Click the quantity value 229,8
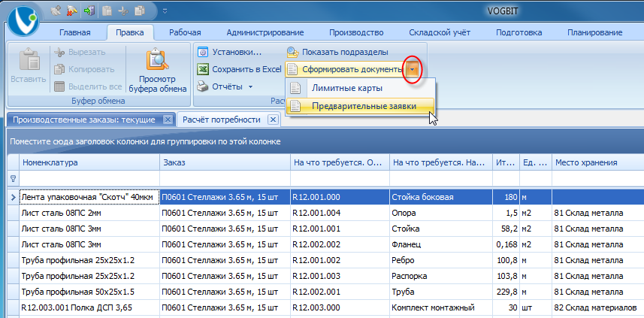Screen dimensions: 644x318 coord(506,292)
